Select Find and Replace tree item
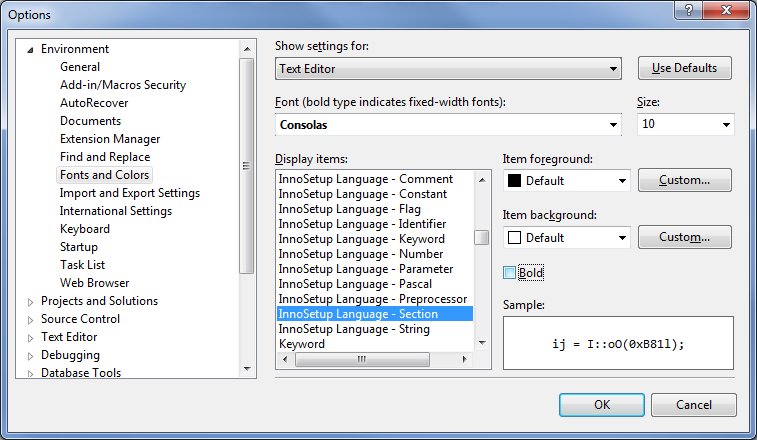Image resolution: width=757 pixels, height=440 pixels. tap(105, 157)
